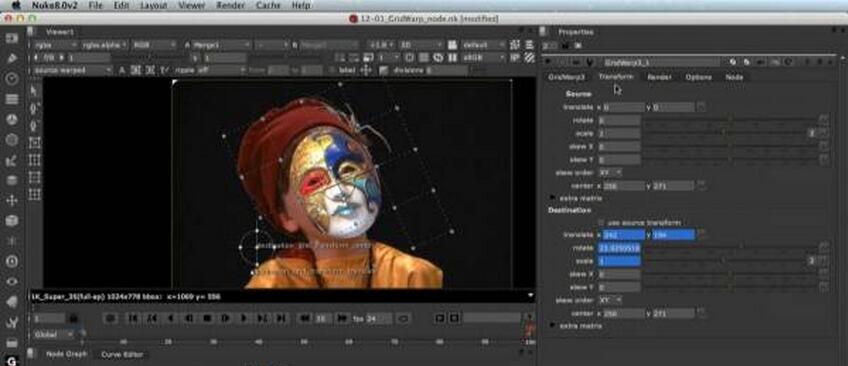Select the Viewer1 tab
The height and width of the screenshot is (366, 848).
59,32
